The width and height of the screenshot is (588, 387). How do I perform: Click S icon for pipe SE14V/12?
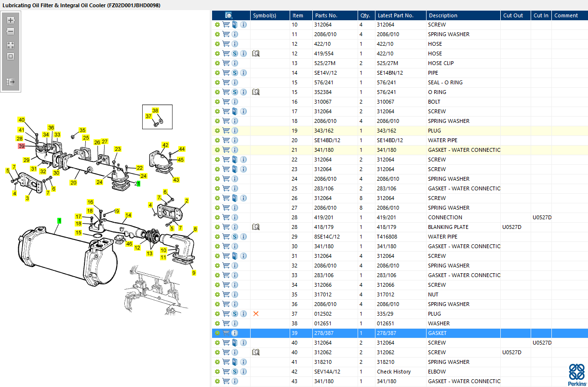pos(235,73)
